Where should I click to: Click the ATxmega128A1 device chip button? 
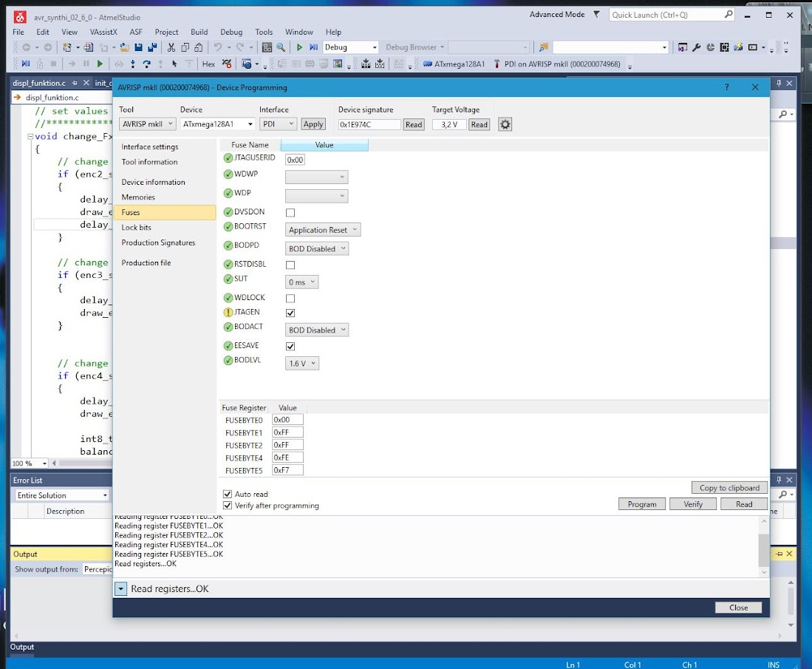tap(454, 64)
